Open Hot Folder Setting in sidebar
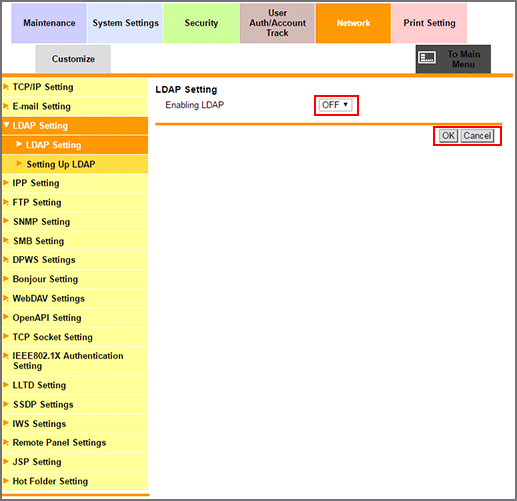This screenshot has width=517, height=501. 75,482
